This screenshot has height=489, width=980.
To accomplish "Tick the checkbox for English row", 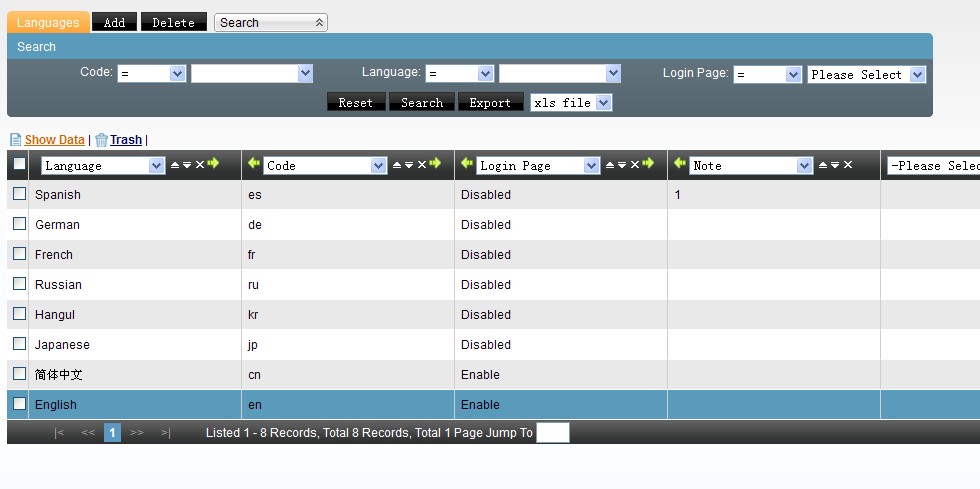I will tap(19, 404).
